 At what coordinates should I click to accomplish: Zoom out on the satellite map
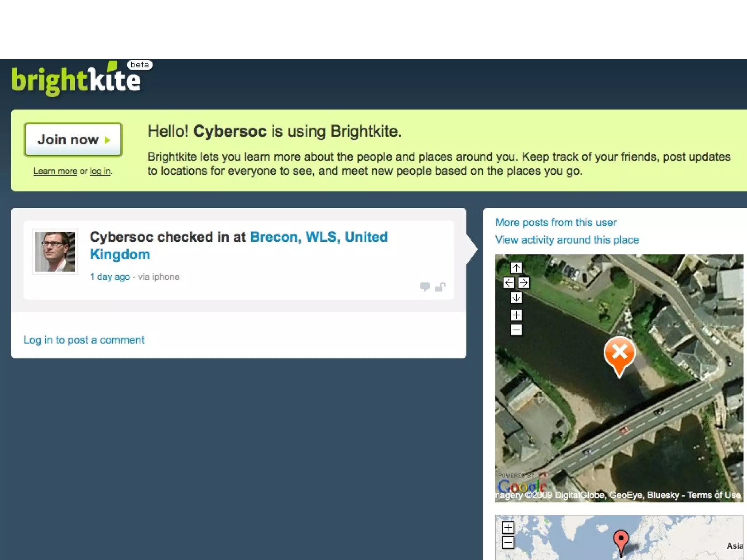point(516,330)
